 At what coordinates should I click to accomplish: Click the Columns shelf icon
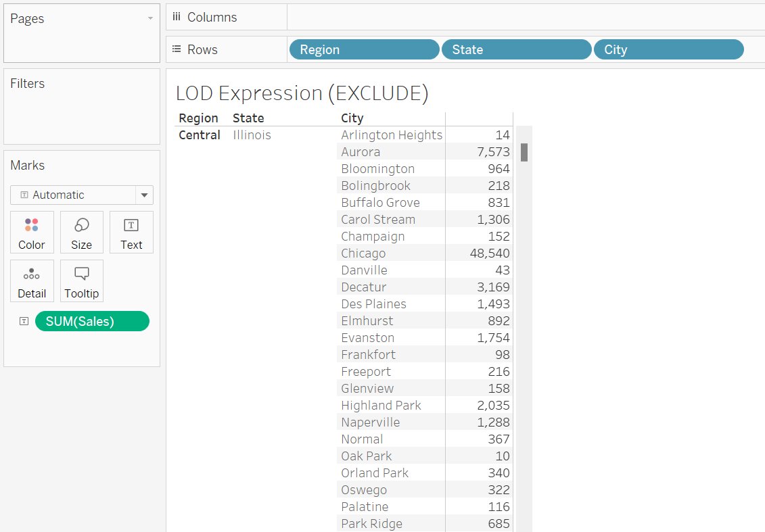[177, 17]
